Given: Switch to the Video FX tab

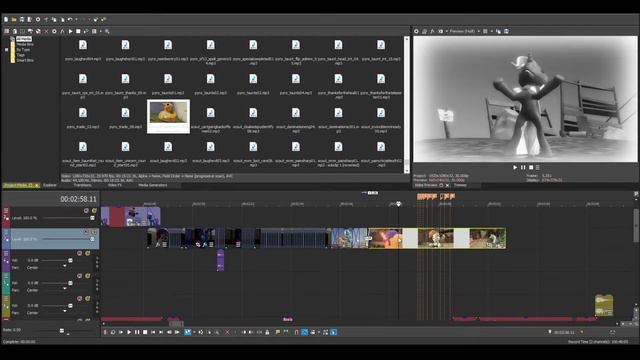Looking at the screenshot, I should [x=115, y=185].
